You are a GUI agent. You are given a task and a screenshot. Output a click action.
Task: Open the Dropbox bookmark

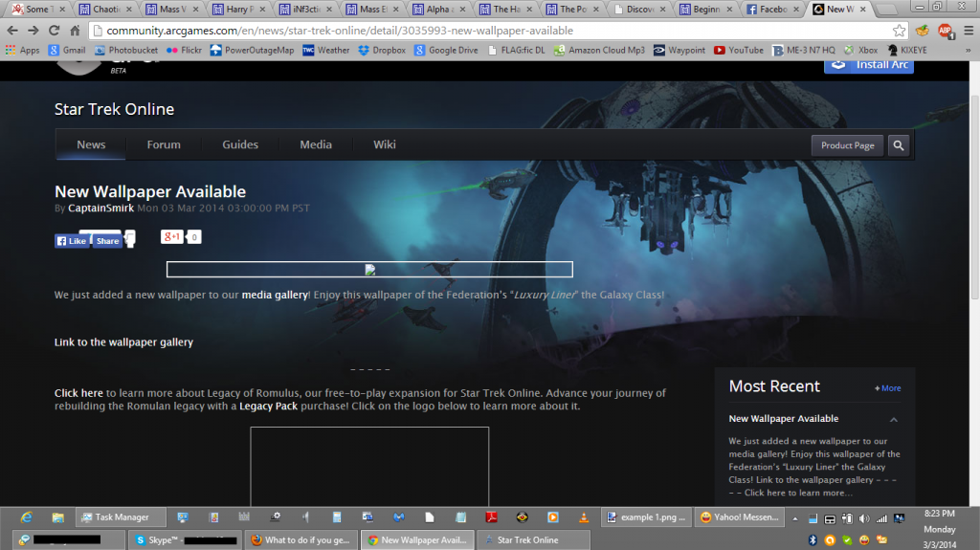(x=382, y=50)
